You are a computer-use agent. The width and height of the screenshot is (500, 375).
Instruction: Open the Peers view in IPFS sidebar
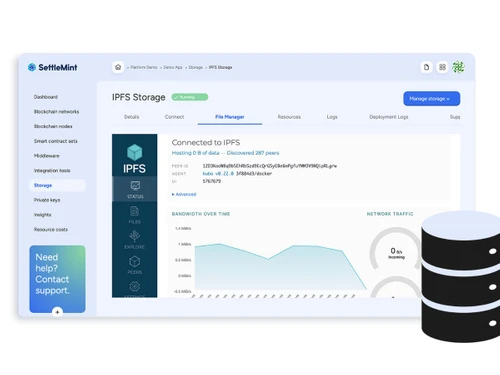(x=135, y=265)
